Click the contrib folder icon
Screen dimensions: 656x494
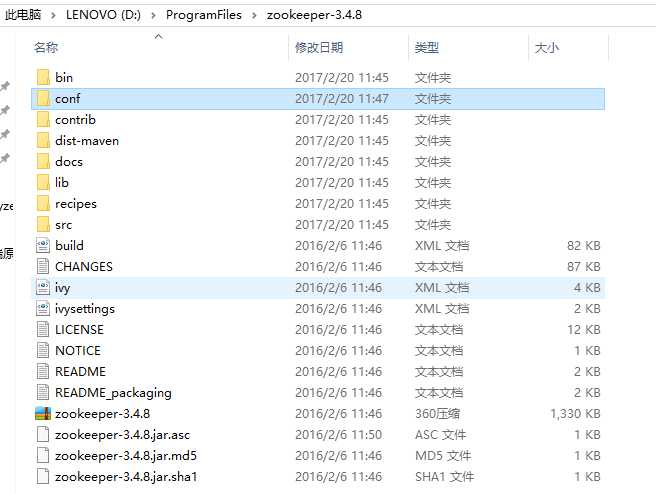pyautogui.click(x=43, y=119)
